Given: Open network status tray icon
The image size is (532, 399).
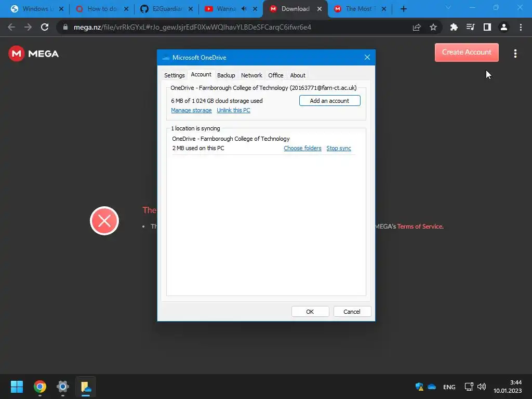Looking at the screenshot, I should 469,387.
